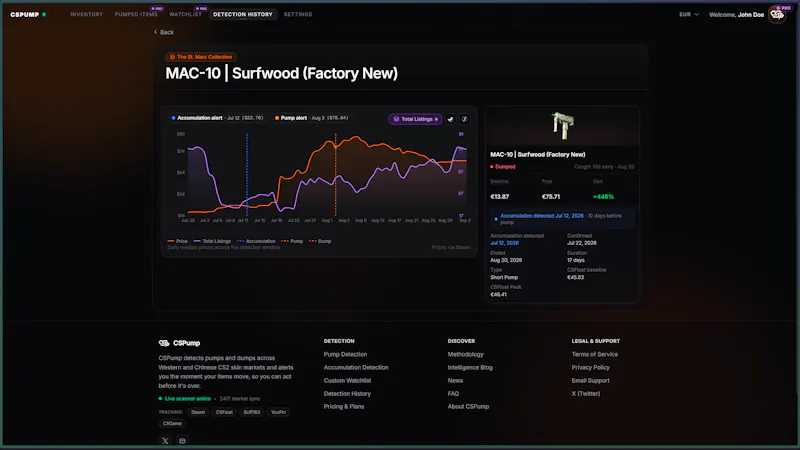Click the Dumped status label
Viewport: 800px width, 450px height.
503,167
